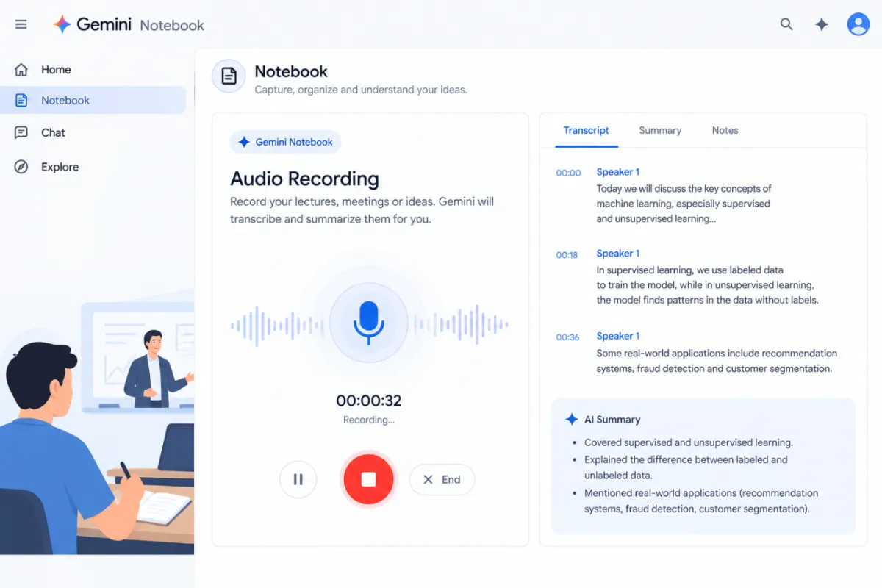Open the hamburger menu icon
The height and width of the screenshot is (588, 882).
pos(21,24)
